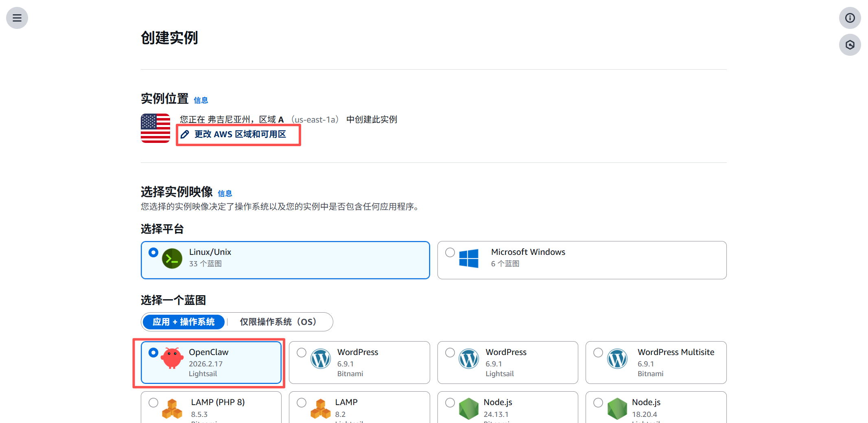The height and width of the screenshot is (423, 868).
Task: Click the LAMP 8.2 cubes icon
Action: coord(321,409)
